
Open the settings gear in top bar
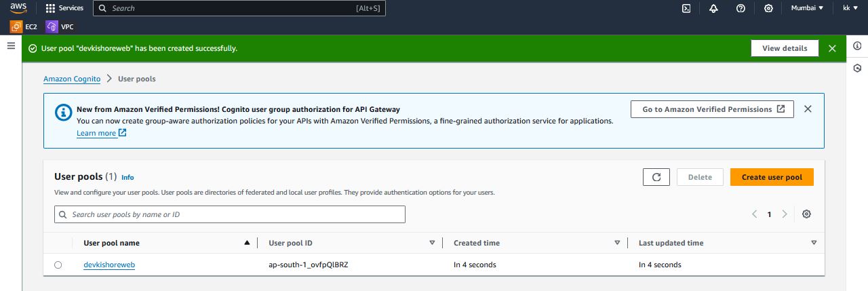tap(768, 8)
